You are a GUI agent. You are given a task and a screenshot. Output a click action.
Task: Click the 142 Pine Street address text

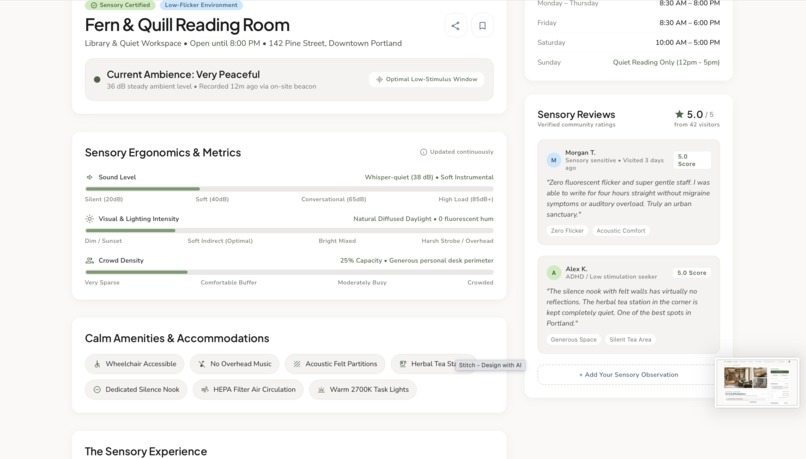335,43
